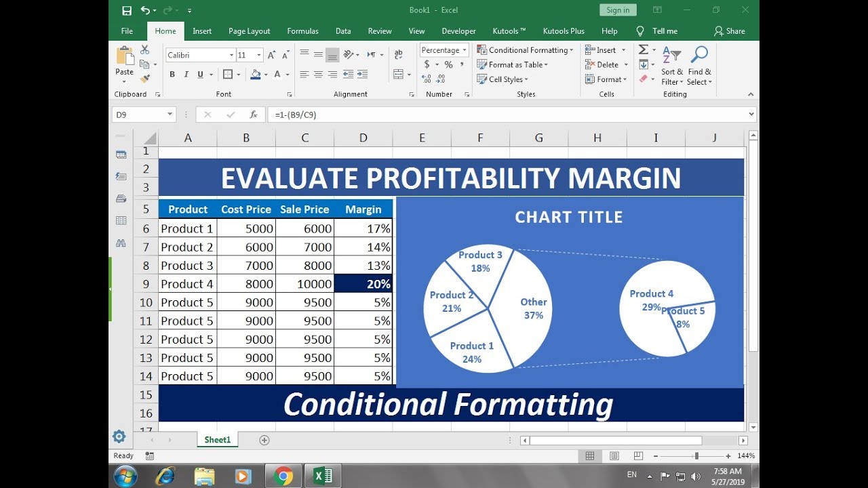Click the AutoSum sigma icon
868x488 pixels.
click(644, 50)
